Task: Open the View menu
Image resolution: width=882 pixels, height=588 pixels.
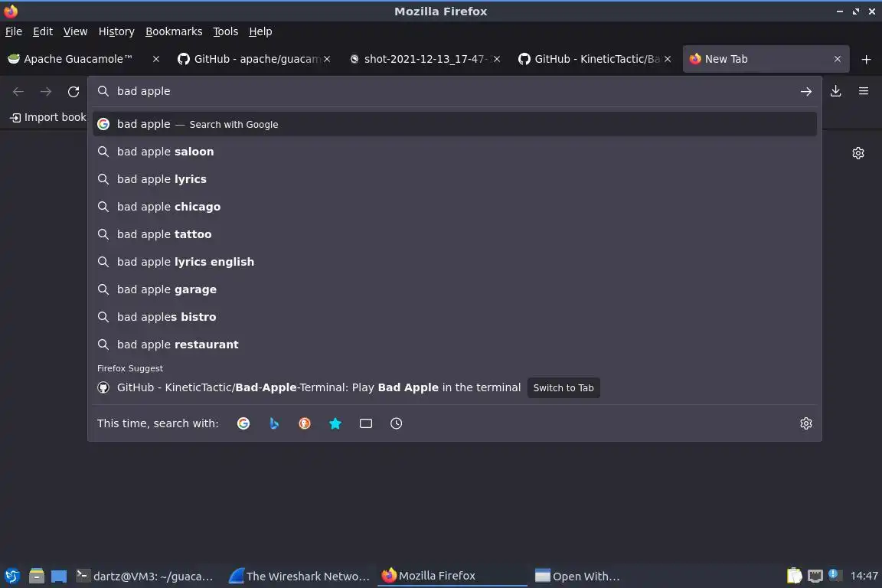Action: pyautogui.click(x=75, y=31)
